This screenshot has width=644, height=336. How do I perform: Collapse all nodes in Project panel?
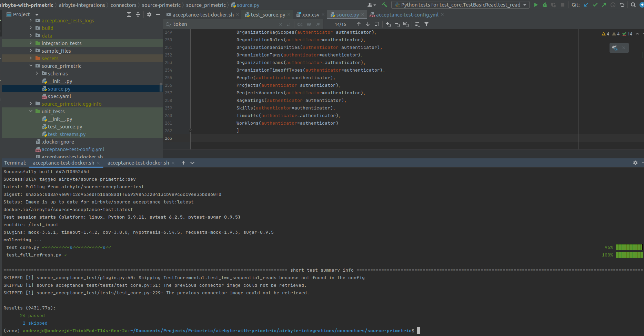138,14
